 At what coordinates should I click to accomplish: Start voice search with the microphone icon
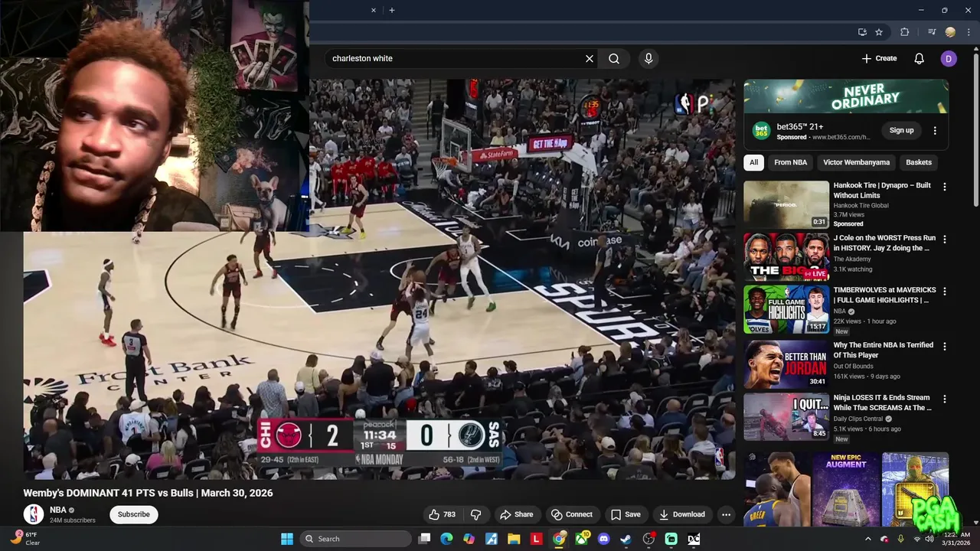pyautogui.click(x=648, y=58)
